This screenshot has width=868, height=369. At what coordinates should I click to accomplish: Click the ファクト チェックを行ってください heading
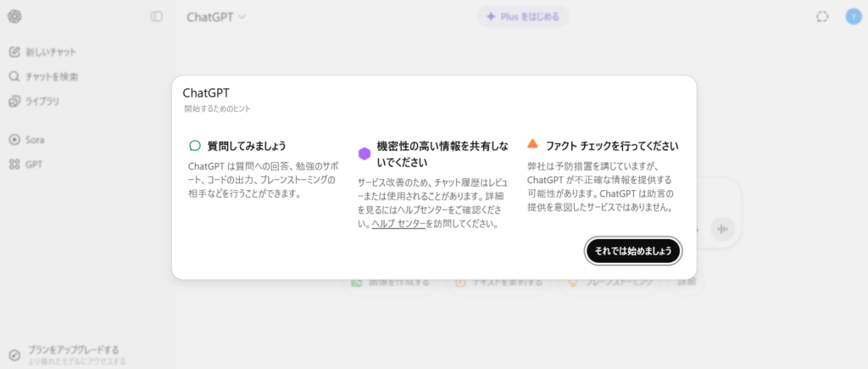click(612, 146)
